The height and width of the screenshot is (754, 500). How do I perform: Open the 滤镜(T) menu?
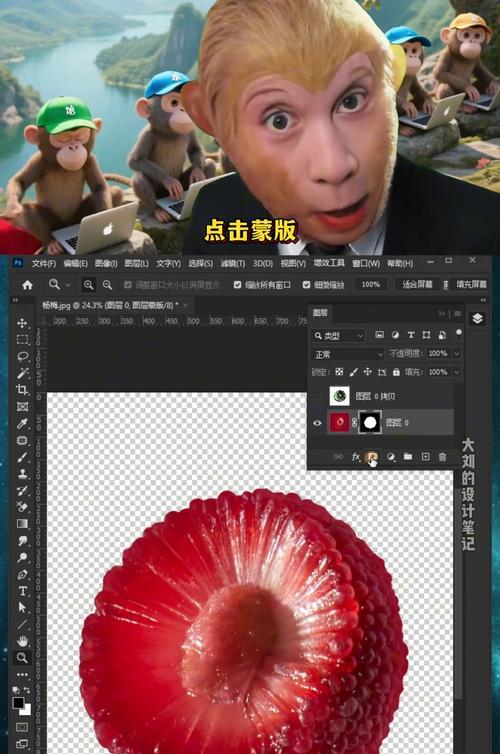pos(233,264)
